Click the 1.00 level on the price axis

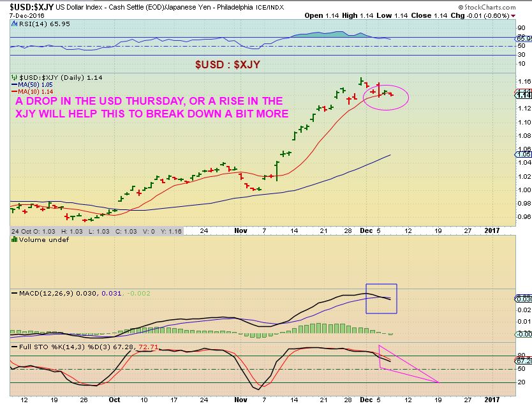(524, 190)
